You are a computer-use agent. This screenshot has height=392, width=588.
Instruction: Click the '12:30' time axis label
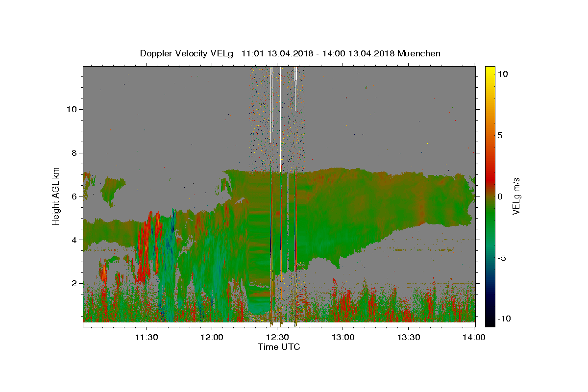[277, 337]
